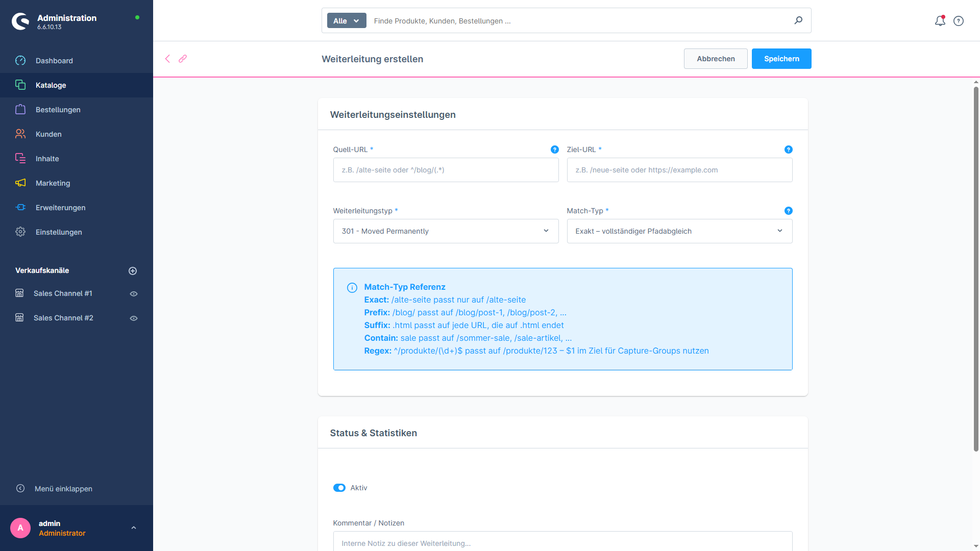This screenshot has width=980, height=551.
Task: Open the help question mark icon in header
Action: click(959, 21)
